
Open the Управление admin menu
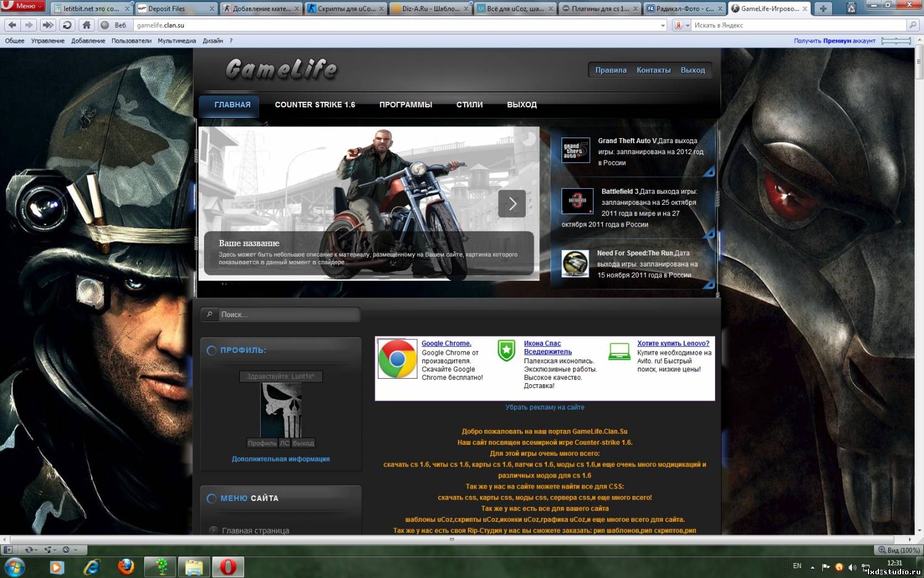[x=48, y=41]
